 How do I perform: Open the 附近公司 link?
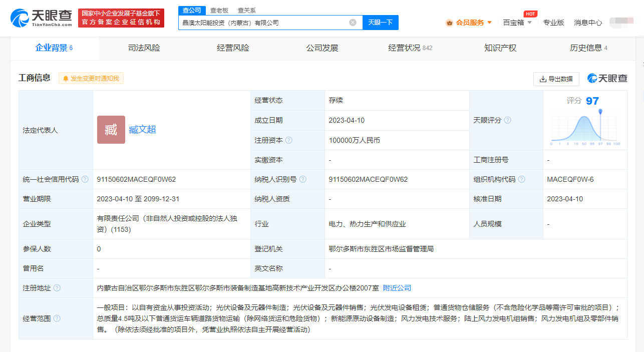397,288
